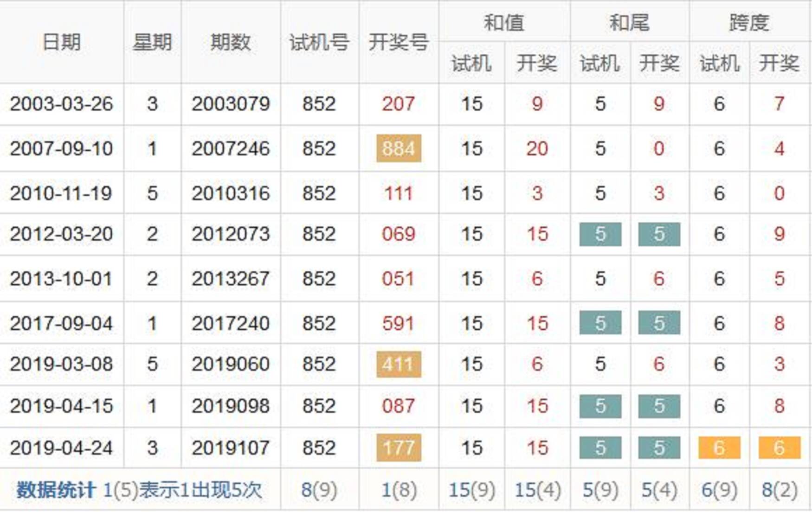Select the 和值 group header
This screenshot has height=512, width=812.
(x=504, y=22)
